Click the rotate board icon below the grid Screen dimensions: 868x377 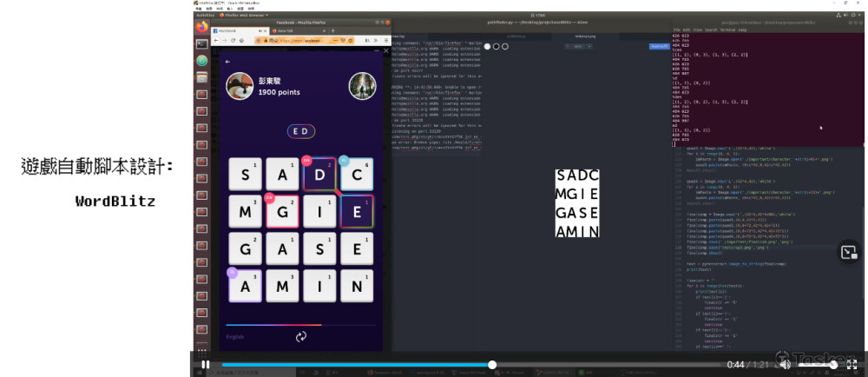click(301, 336)
